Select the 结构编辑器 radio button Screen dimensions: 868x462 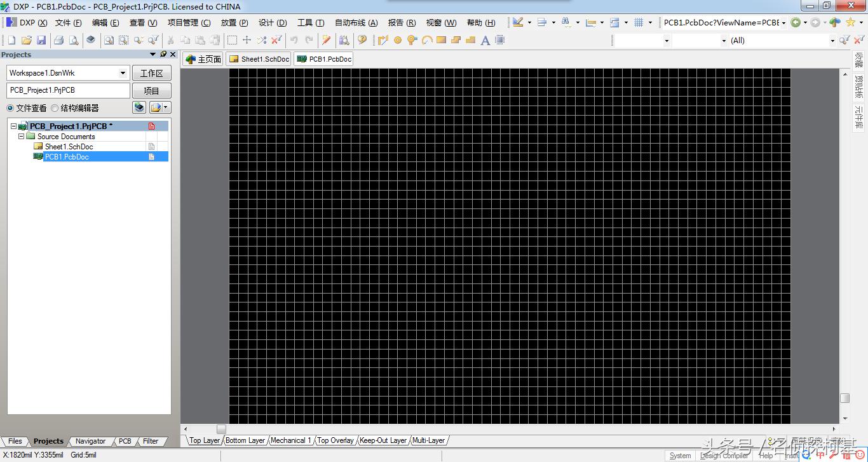tap(55, 108)
